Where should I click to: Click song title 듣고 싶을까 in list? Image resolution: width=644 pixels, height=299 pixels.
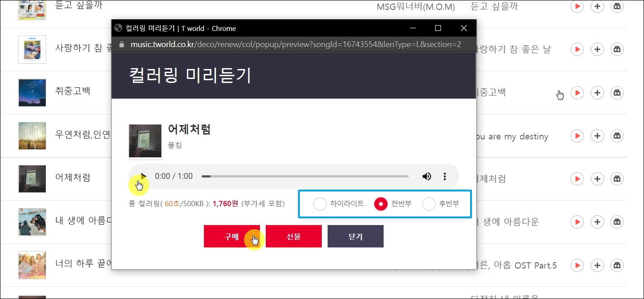click(x=79, y=6)
